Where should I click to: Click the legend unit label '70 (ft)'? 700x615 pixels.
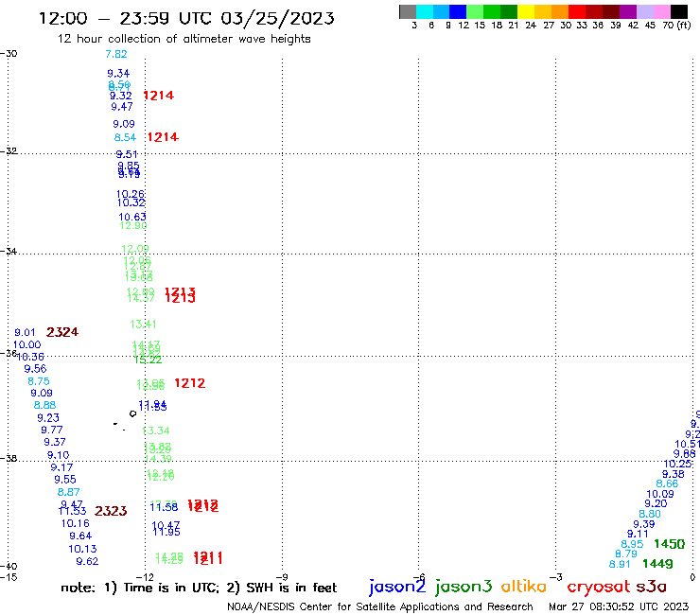(676, 26)
